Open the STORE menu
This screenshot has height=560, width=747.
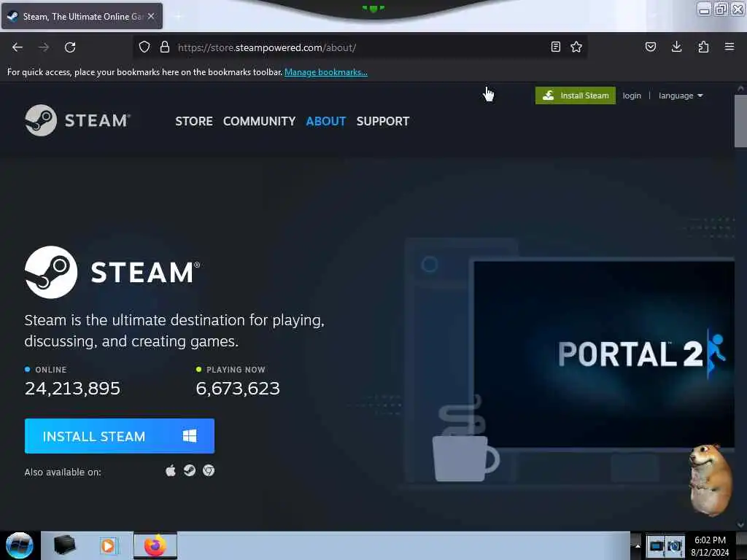pyautogui.click(x=194, y=122)
